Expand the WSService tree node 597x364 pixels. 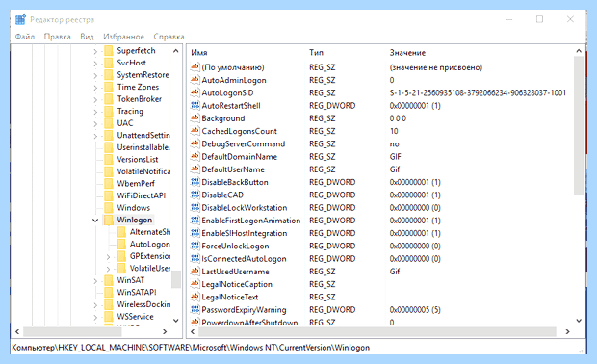coord(95,317)
